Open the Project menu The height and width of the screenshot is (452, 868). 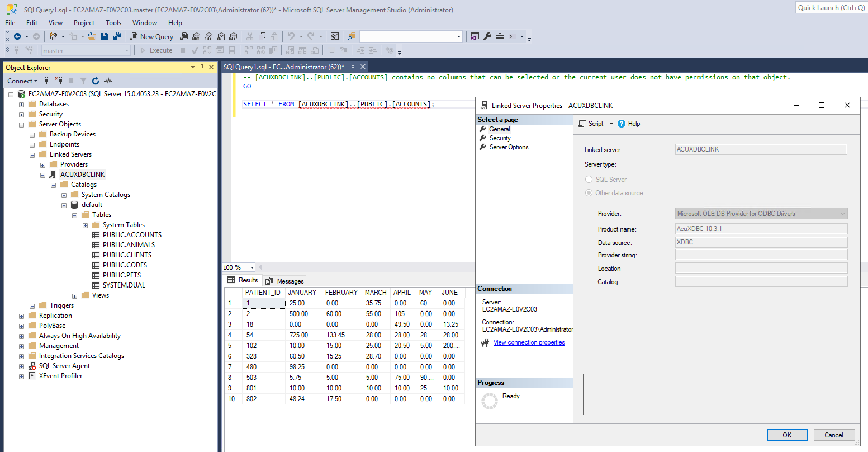tap(84, 23)
